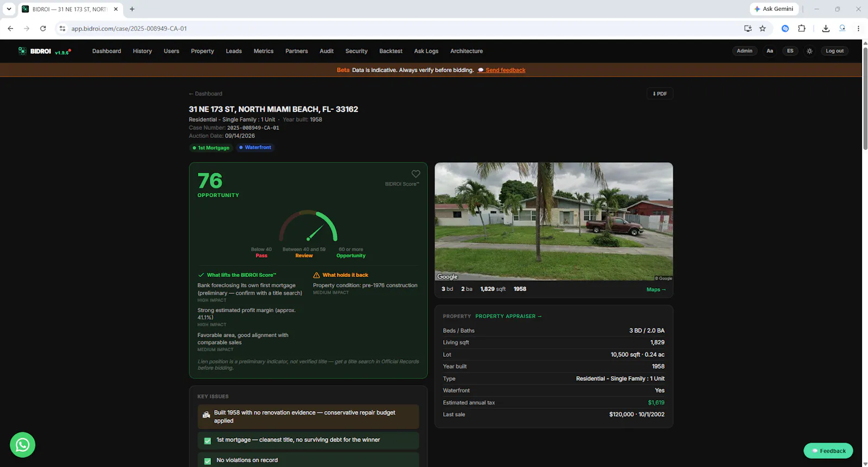The height and width of the screenshot is (467, 868).
Task: Download the PDF report
Action: tap(660, 93)
